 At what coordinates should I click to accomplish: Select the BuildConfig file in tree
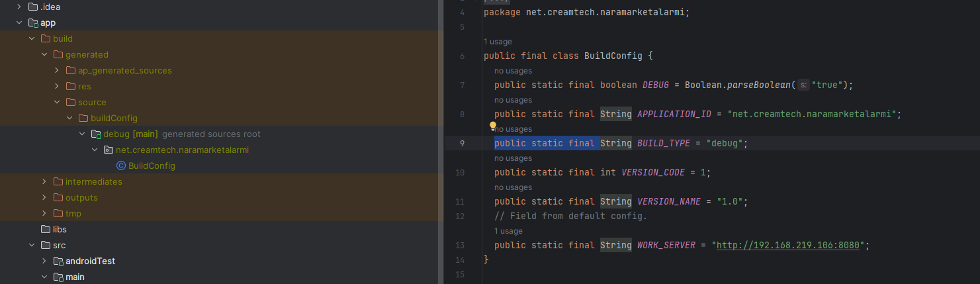[152, 166]
